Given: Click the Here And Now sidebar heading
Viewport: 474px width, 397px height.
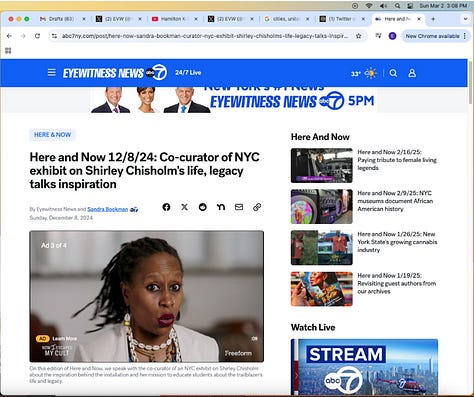Looking at the screenshot, I should [320, 137].
